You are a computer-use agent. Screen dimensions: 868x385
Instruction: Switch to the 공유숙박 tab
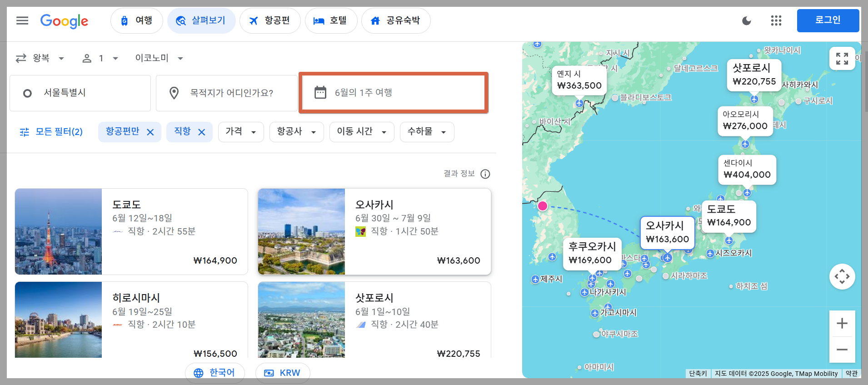tap(395, 20)
